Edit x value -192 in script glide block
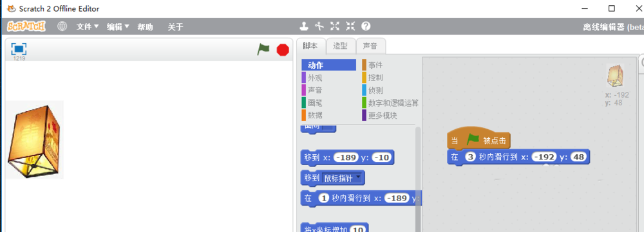 pos(544,157)
